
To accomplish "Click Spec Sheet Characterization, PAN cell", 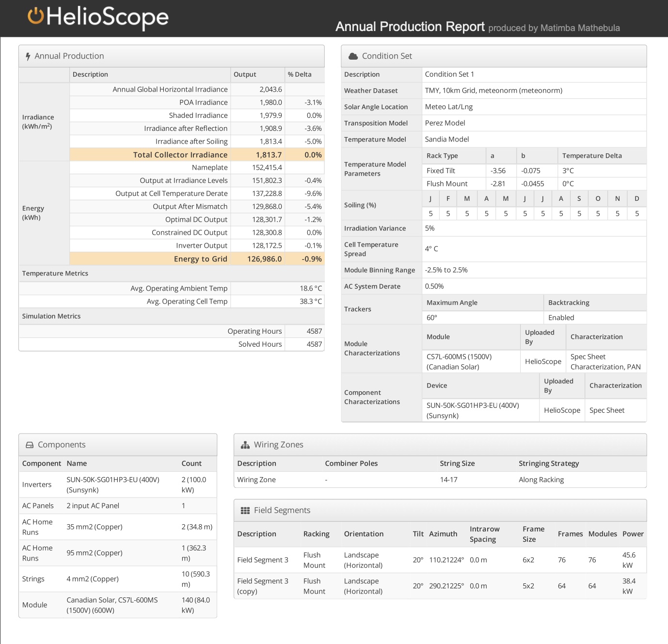I will [x=605, y=362].
